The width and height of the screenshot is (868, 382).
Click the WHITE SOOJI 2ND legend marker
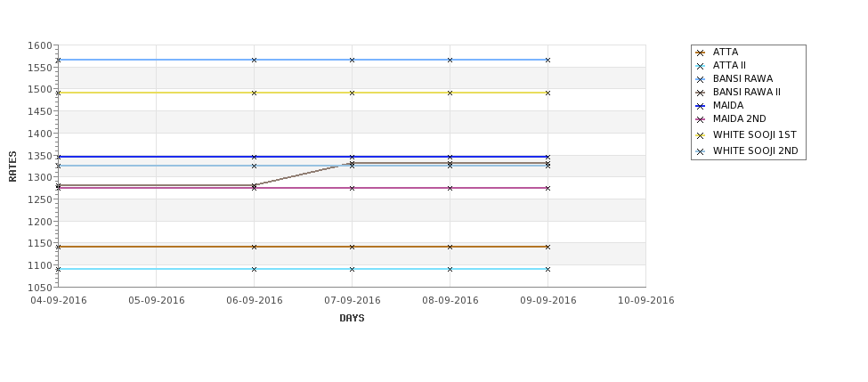(x=701, y=151)
